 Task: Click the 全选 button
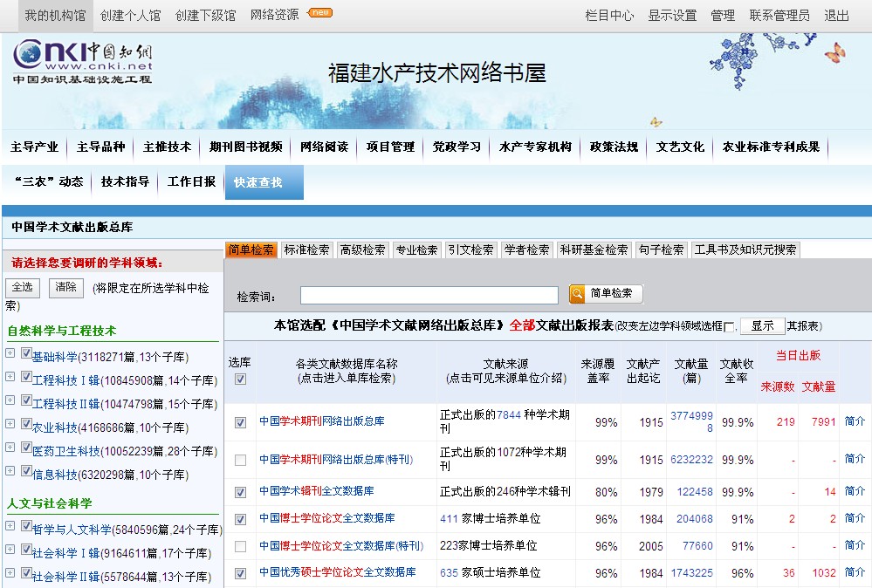23,287
